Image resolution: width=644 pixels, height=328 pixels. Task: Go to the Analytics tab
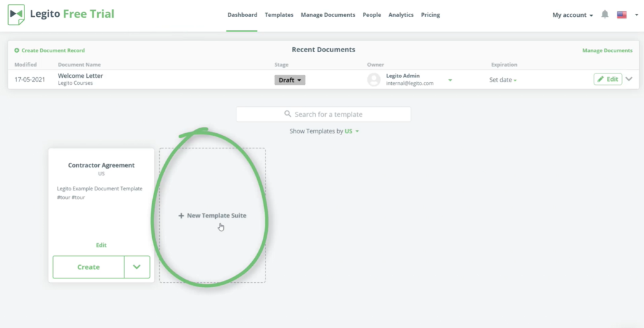click(401, 15)
